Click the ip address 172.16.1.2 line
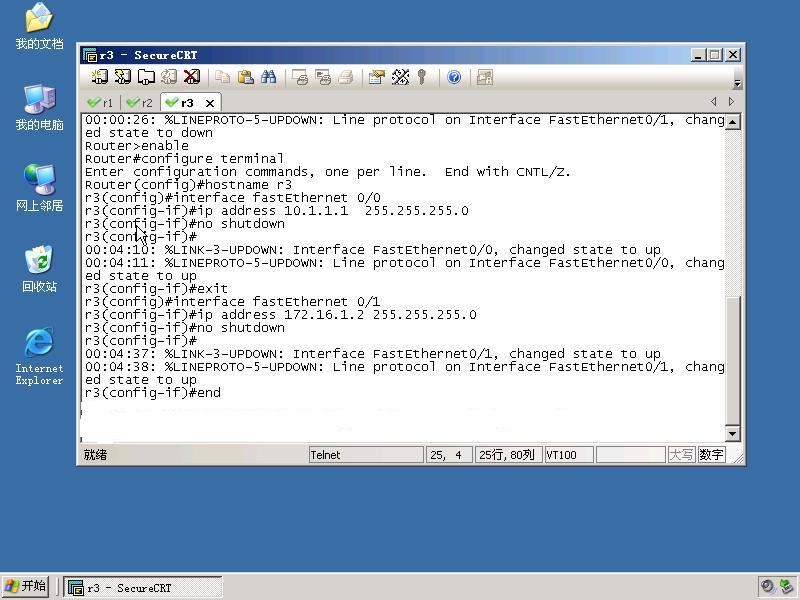 tap(281, 315)
